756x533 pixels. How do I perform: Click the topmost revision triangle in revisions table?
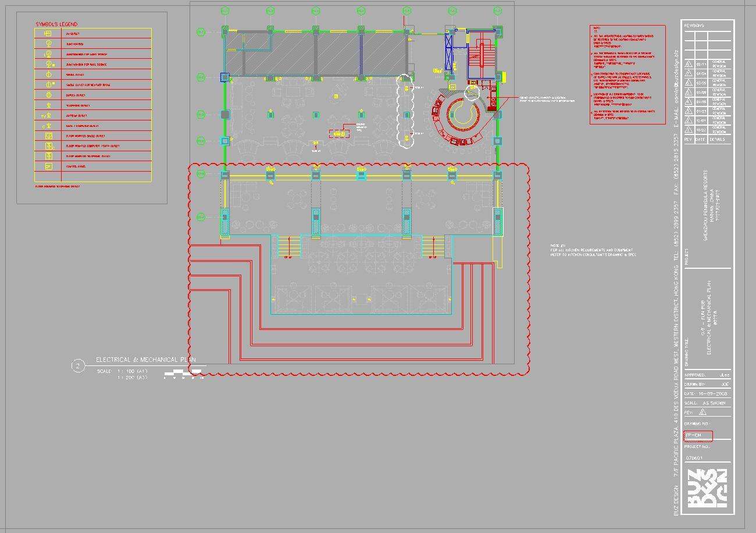689,65
